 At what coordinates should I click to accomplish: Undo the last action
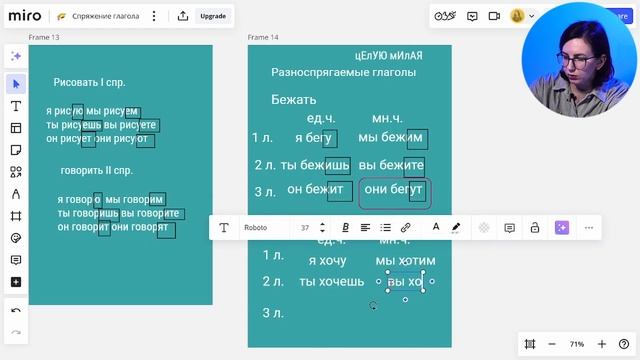coord(16,311)
